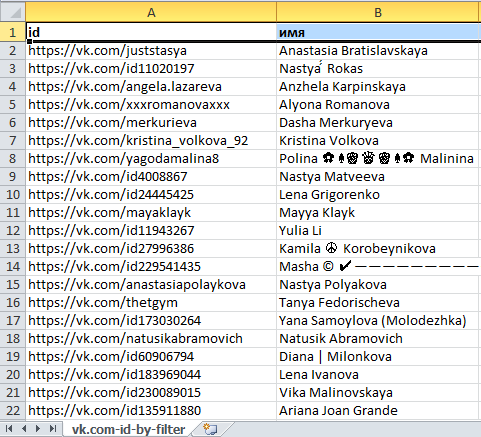481x437 pixels.
Task: Click the Vika Malinovskaya name cell
Action: [x=378, y=393]
